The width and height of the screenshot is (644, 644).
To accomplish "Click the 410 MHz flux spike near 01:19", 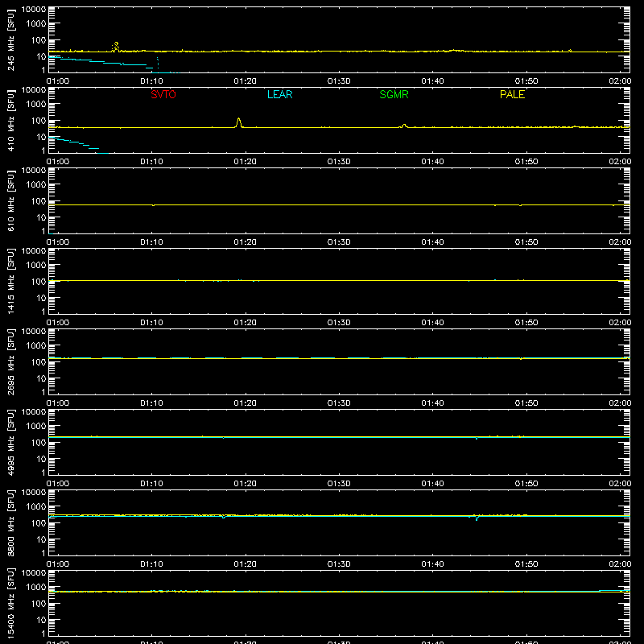I will coord(238,123).
